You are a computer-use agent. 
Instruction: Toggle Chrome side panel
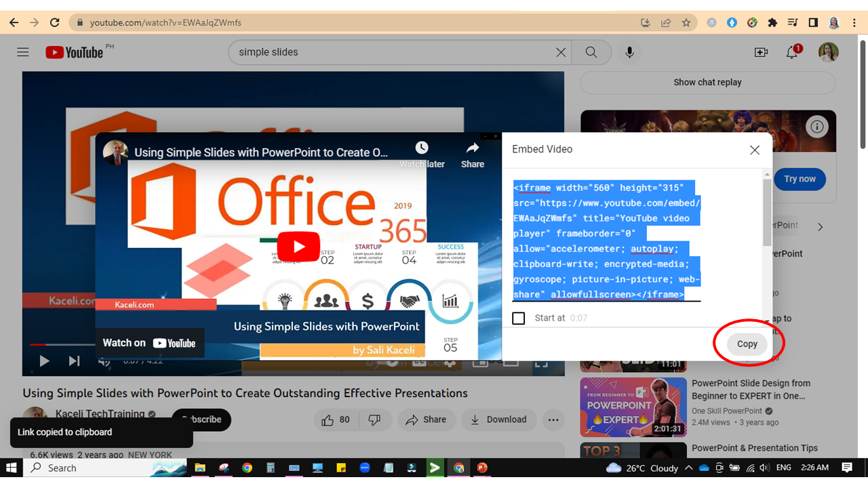(x=813, y=22)
